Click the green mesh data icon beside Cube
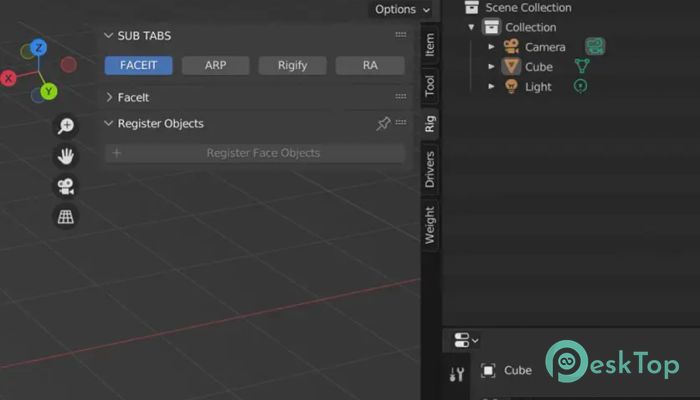The height and width of the screenshot is (400, 700). point(582,66)
